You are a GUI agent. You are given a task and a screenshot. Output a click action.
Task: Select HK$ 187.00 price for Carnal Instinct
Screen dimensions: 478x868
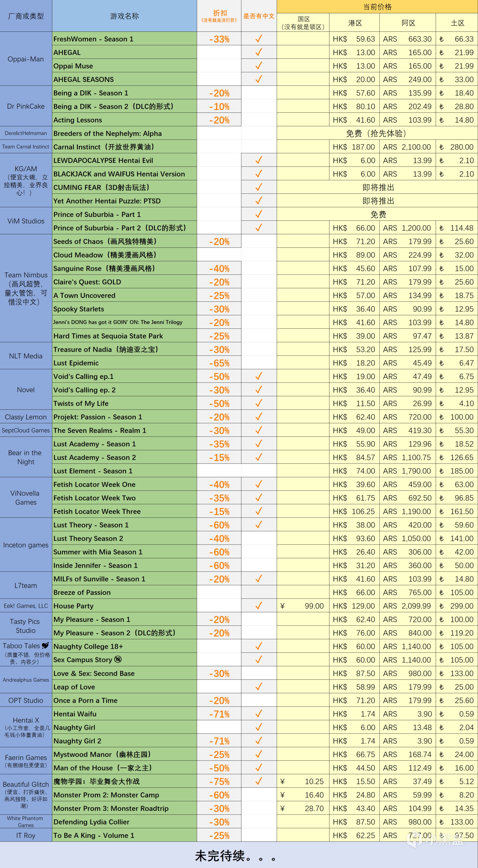pyautogui.click(x=354, y=146)
